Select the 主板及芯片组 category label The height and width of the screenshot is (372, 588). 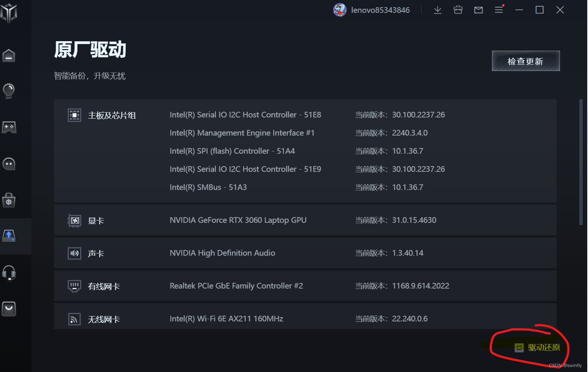click(x=112, y=116)
